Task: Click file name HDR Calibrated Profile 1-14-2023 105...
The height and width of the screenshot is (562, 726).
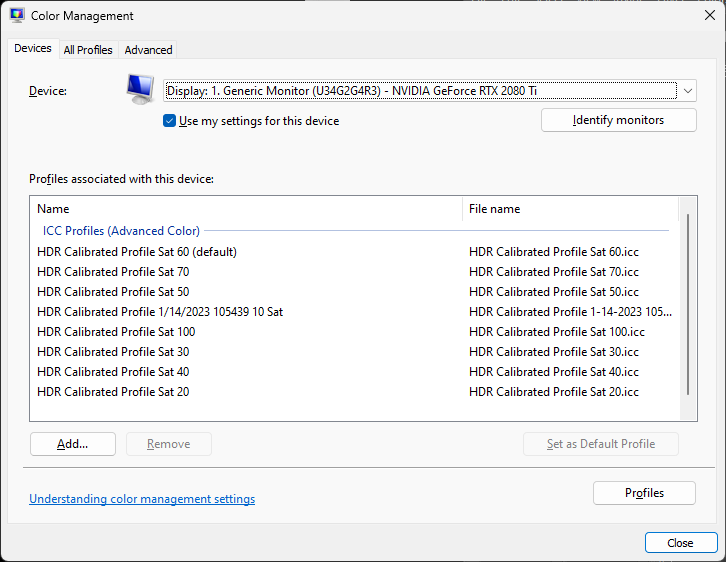Action: pyautogui.click(x=570, y=312)
